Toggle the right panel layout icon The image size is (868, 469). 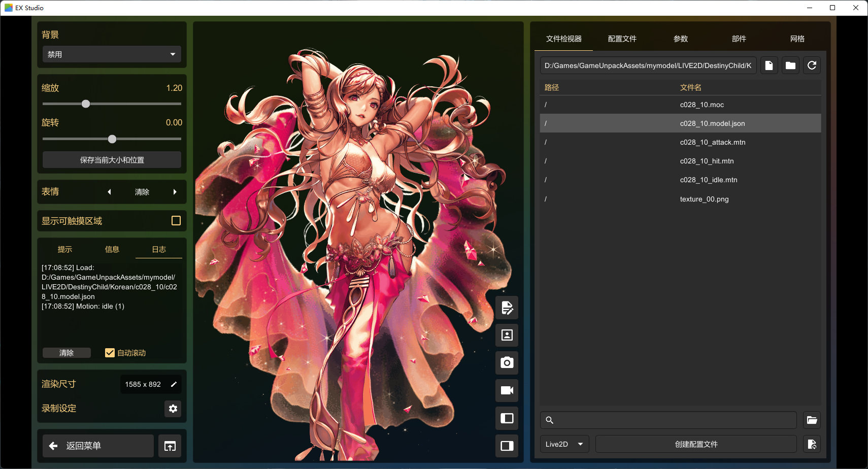pyautogui.click(x=507, y=446)
